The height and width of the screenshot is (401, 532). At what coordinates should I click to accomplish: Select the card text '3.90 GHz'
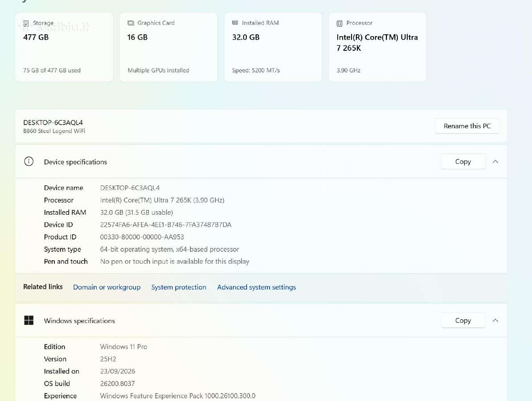(x=348, y=70)
